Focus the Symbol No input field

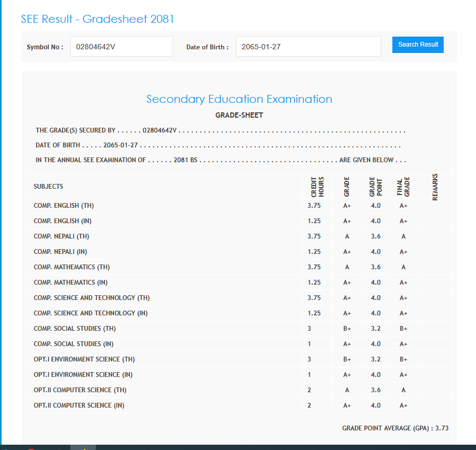pyautogui.click(x=121, y=47)
